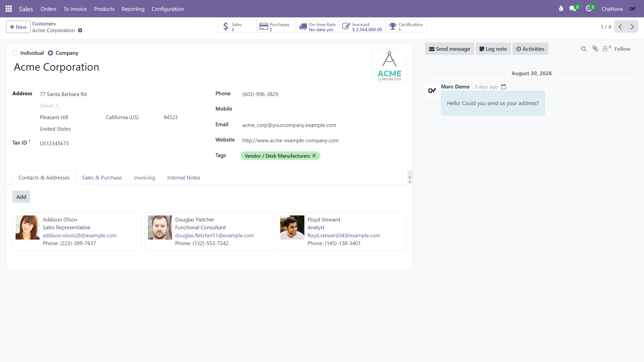Open the apps grid menu icon
The height and width of the screenshot is (362, 644).
[9, 9]
